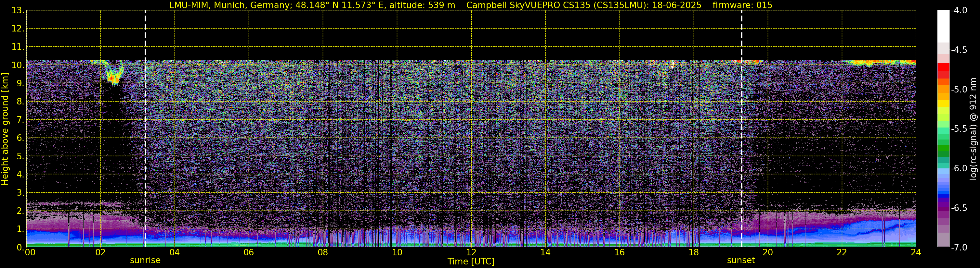Click the 'sunrise' label below the axis

145,261
